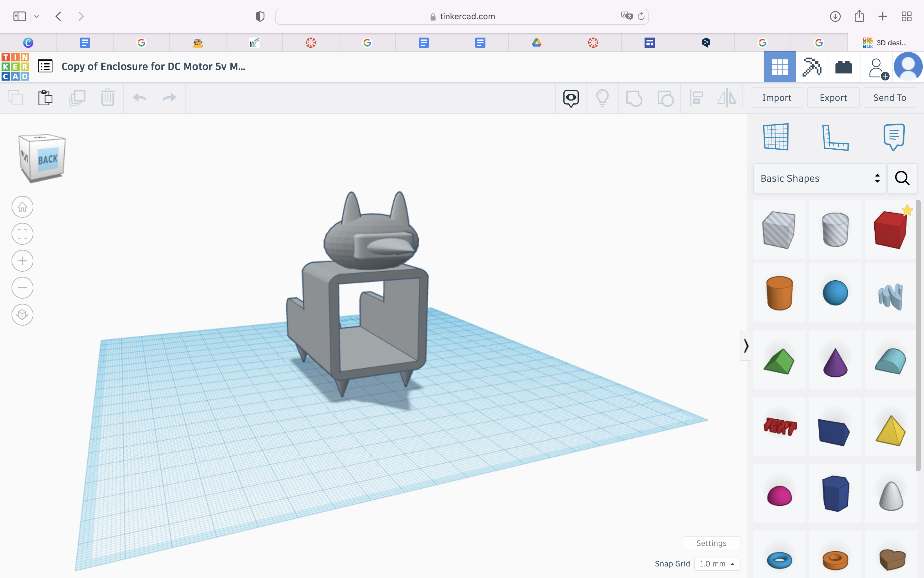Open the Snap Grid 1.0 mm dropdown

tap(717, 564)
